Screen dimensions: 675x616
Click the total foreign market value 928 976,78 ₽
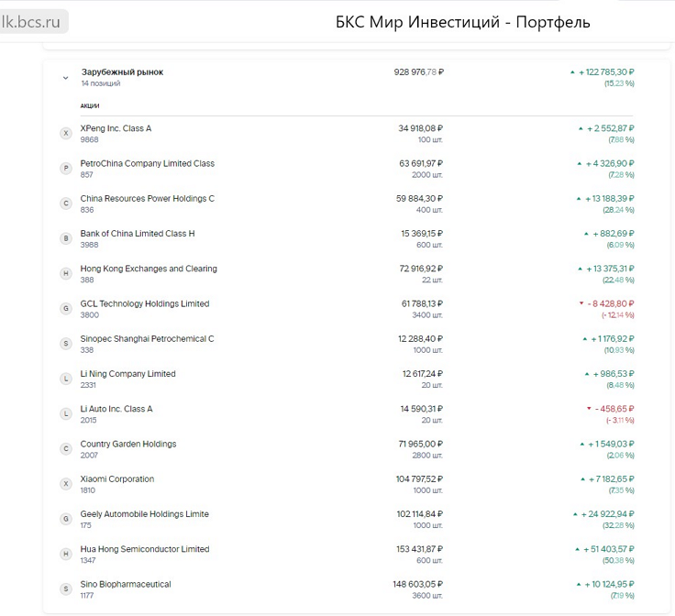pos(418,71)
